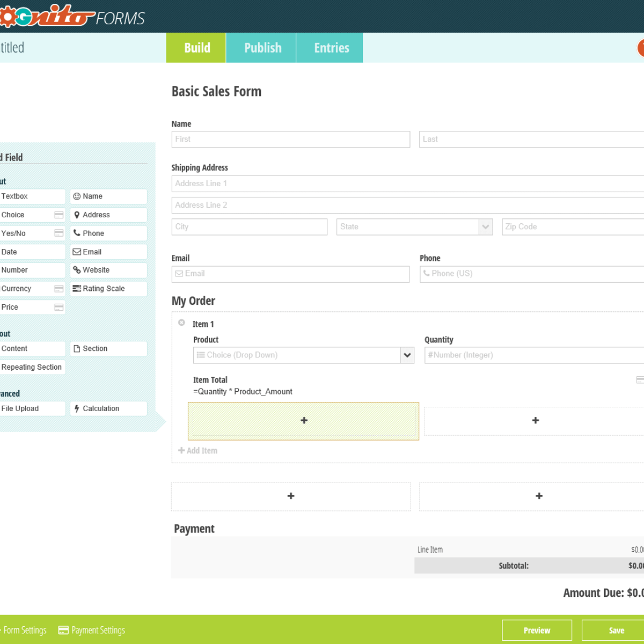
Task: Switch to the Entries tab
Action: 330,48
